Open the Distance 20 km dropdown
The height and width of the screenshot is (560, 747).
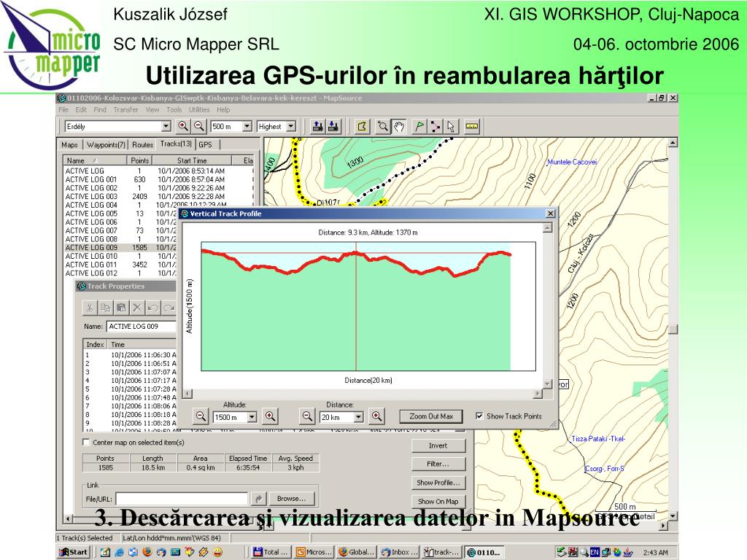tap(358, 417)
